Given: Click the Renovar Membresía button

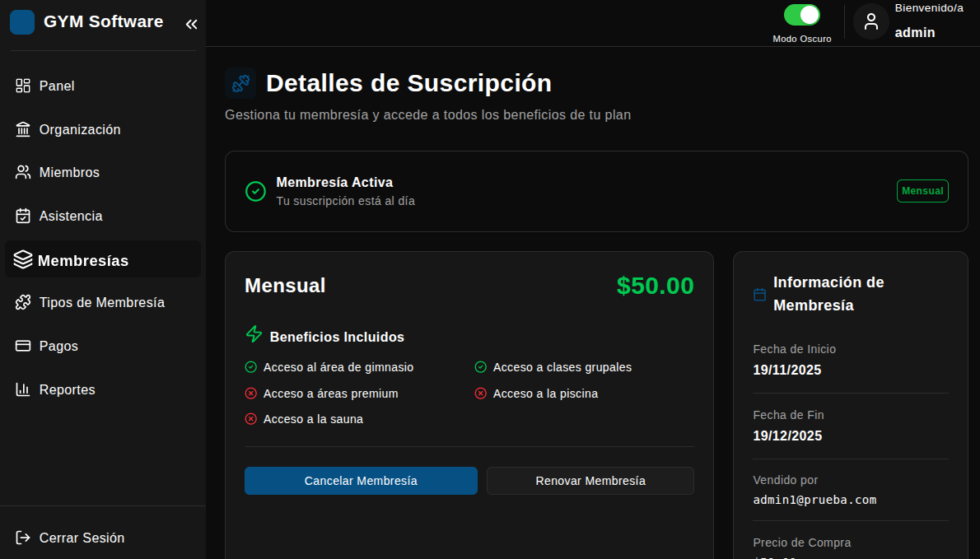Looking at the screenshot, I should (590, 480).
